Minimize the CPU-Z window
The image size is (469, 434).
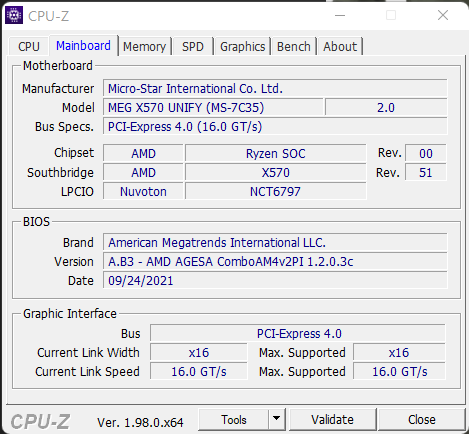(x=340, y=15)
